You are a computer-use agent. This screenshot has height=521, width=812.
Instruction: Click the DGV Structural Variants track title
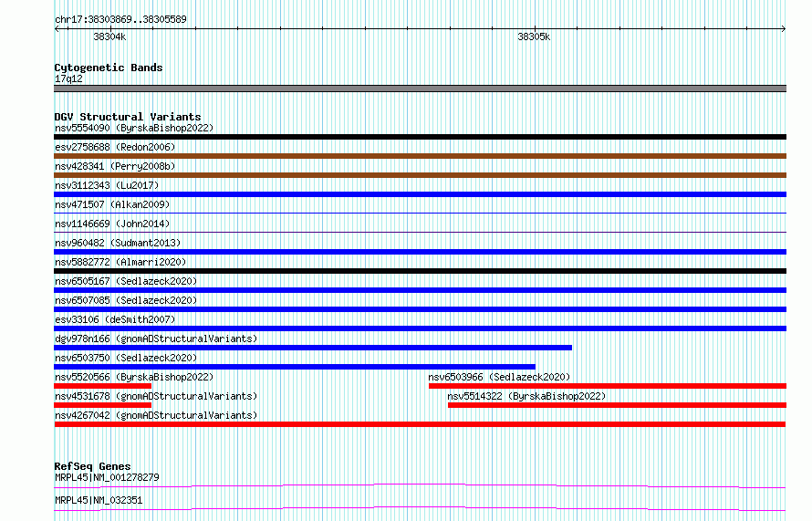click(x=128, y=117)
